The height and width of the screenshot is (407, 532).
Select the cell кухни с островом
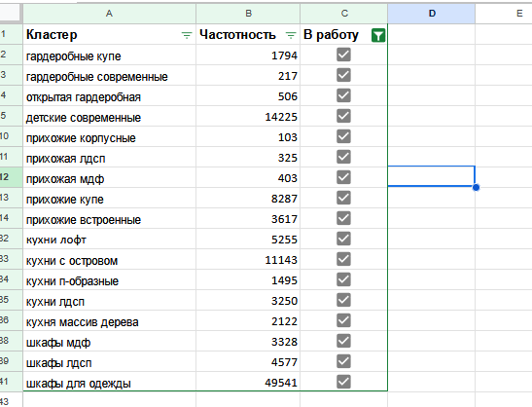(x=109, y=259)
